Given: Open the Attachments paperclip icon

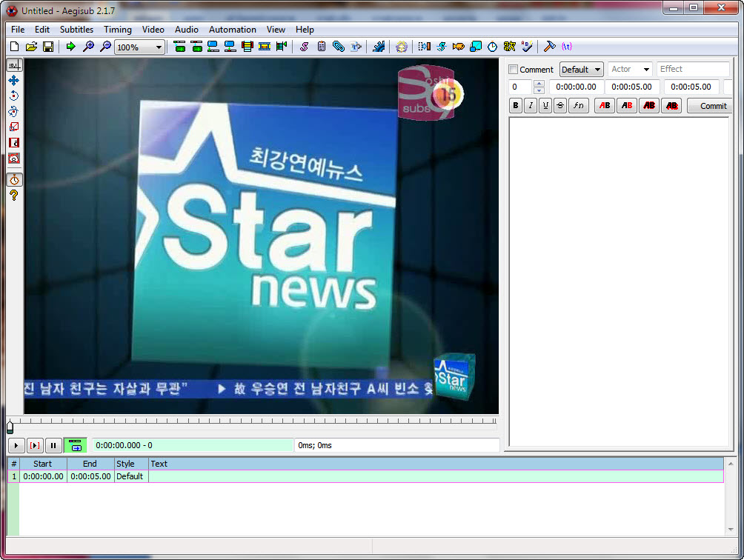Looking at the screenshot, I should coord(339,47).
